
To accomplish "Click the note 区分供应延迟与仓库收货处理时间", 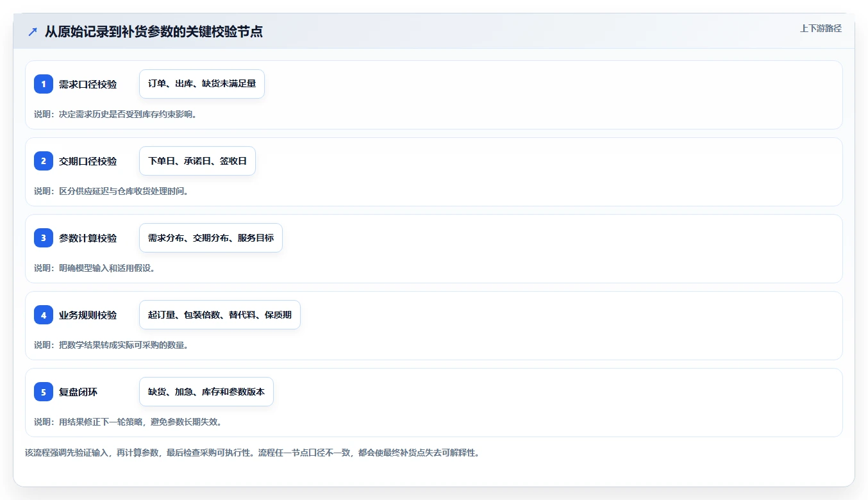I will tap(111, 191).
